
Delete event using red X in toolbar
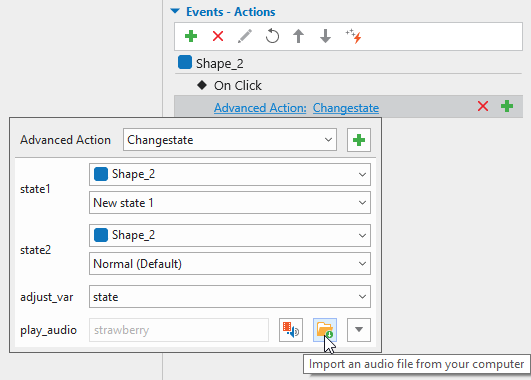218,36
